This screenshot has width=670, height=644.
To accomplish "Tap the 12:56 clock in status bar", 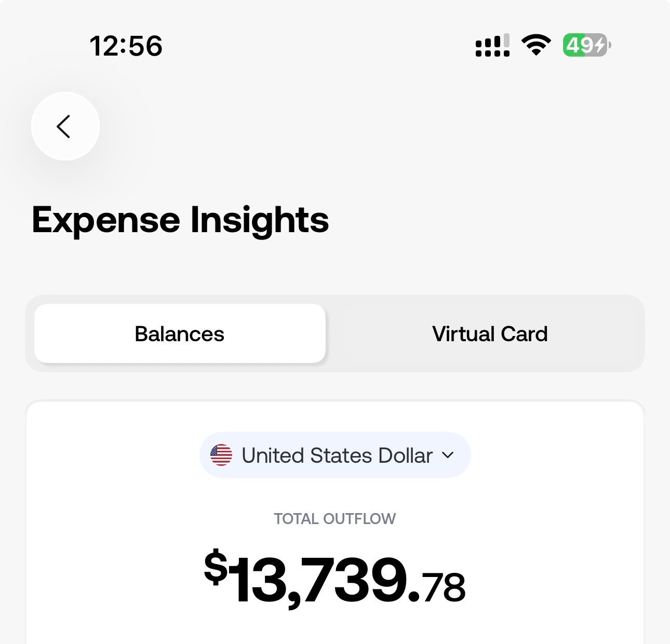I will pyautogui.click(x=126, y=46).
